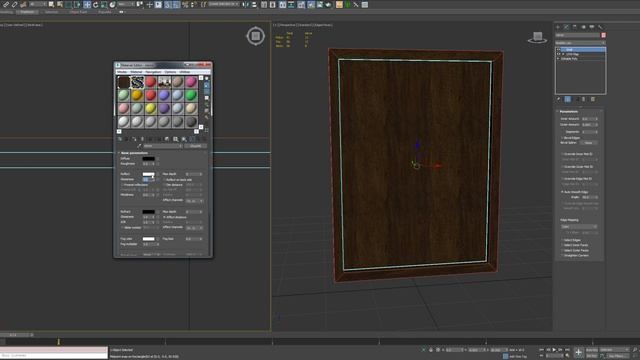Open Diffuse color swatch

pos(149,158)
